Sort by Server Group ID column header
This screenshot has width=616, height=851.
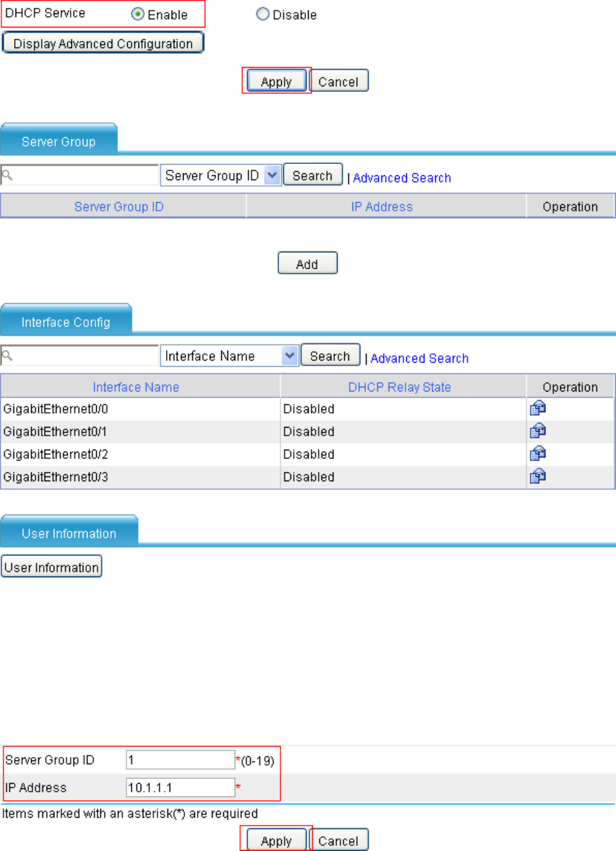tap(119, 206)
